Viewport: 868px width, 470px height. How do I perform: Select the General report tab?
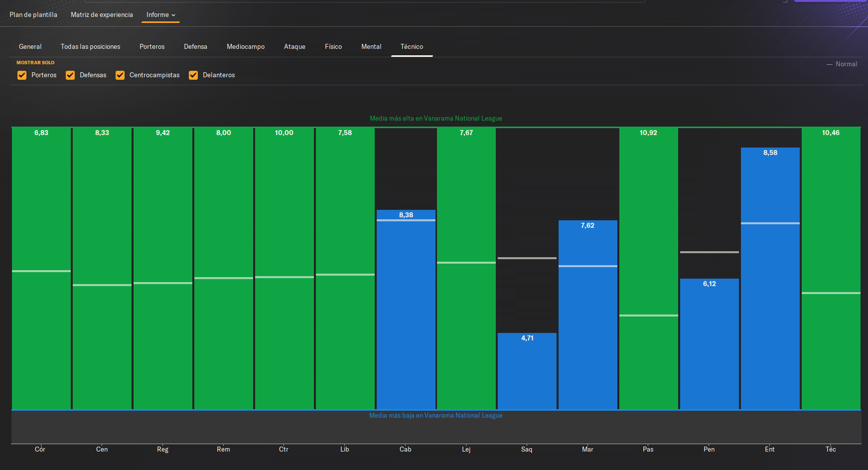[30, 46]
